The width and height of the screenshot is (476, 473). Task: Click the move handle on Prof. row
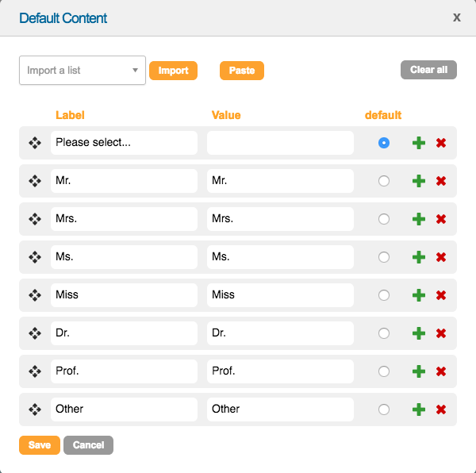click(35, 371)
